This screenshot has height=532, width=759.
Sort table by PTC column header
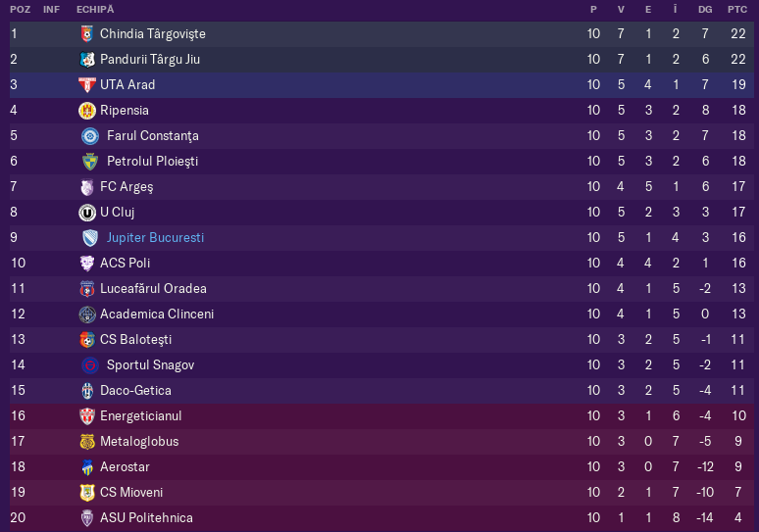click(737, 10)
